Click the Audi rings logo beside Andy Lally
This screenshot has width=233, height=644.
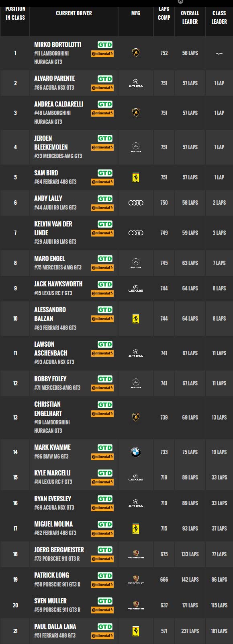pyautogui.click(x=136, y=203)
